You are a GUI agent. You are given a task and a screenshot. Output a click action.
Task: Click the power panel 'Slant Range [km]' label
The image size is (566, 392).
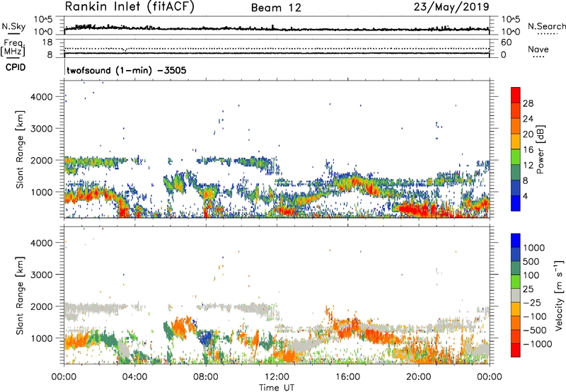20,149
